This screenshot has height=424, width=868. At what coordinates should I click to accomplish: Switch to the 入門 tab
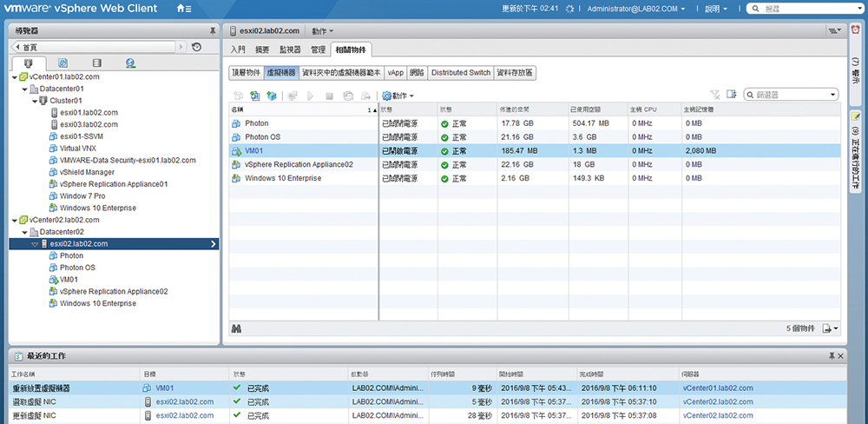coord(238,50)
